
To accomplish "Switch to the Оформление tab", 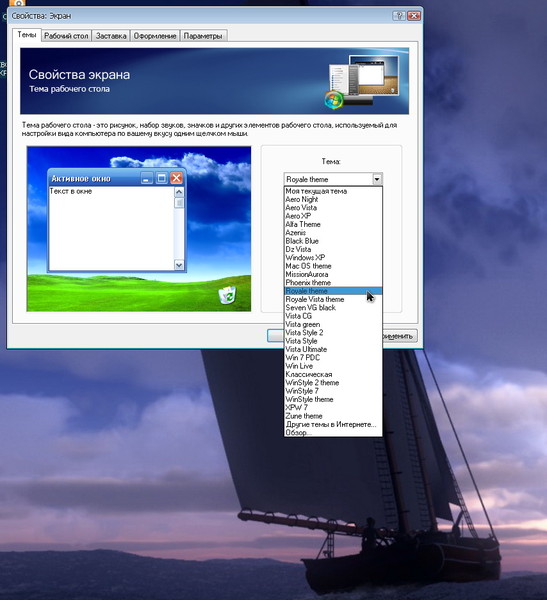I will [155, 36].
